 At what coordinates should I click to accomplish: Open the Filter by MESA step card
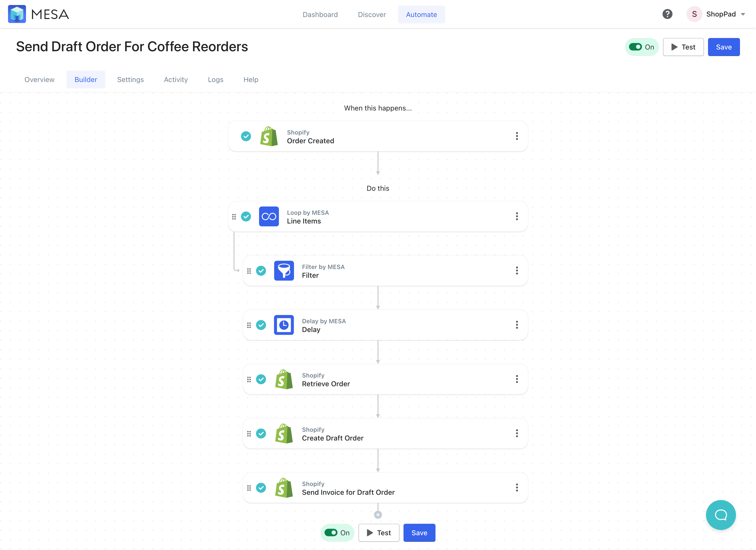(x=385, y=271)
